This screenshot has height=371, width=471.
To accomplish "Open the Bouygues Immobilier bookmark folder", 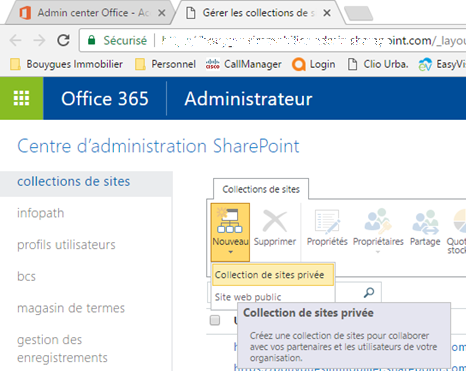I will (66, 64).
